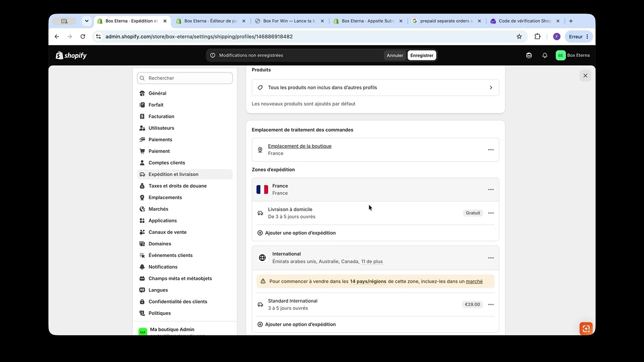Click the orange screenshot capture icon

586,329
